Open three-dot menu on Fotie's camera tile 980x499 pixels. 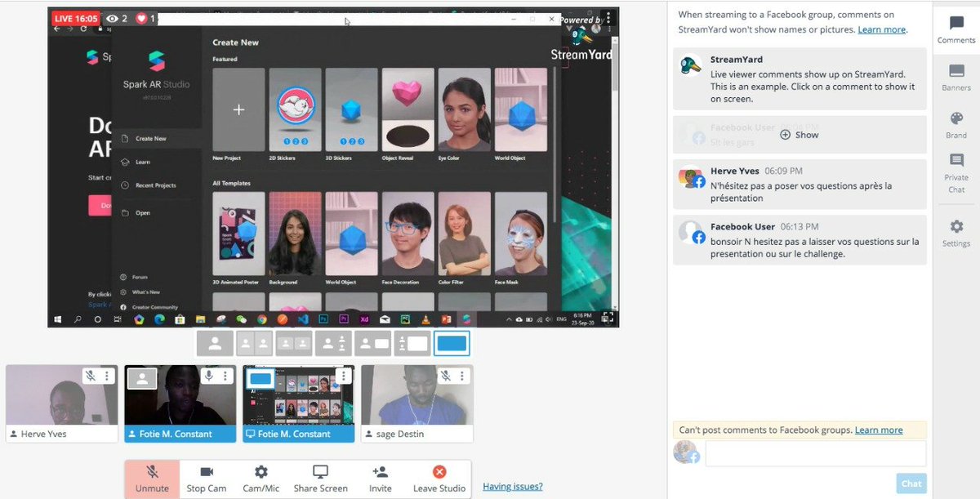[x=226, y=376]
